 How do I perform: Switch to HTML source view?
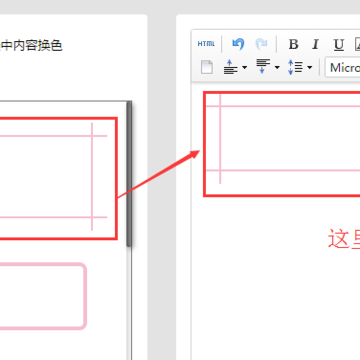point(206,44)
